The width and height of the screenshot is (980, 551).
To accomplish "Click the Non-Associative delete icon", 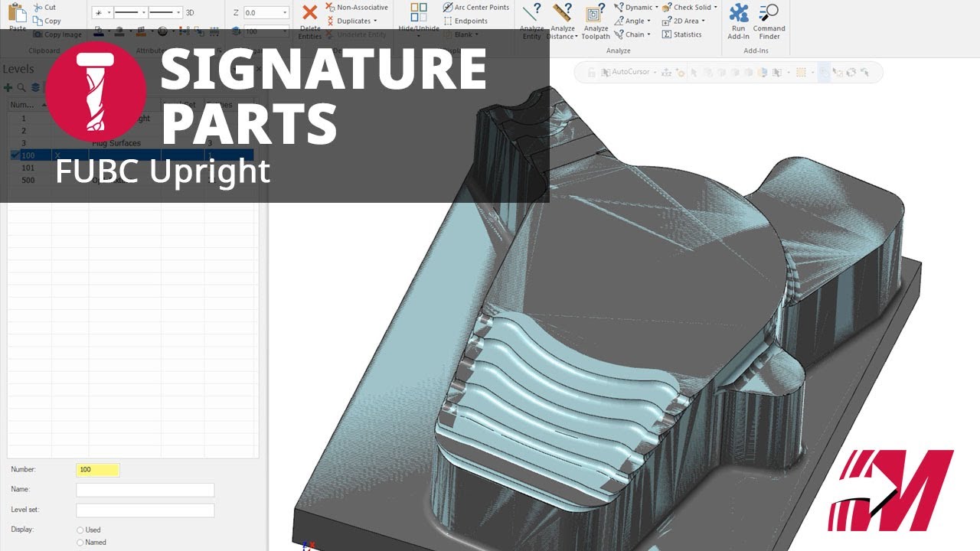I will coord(330,8).
